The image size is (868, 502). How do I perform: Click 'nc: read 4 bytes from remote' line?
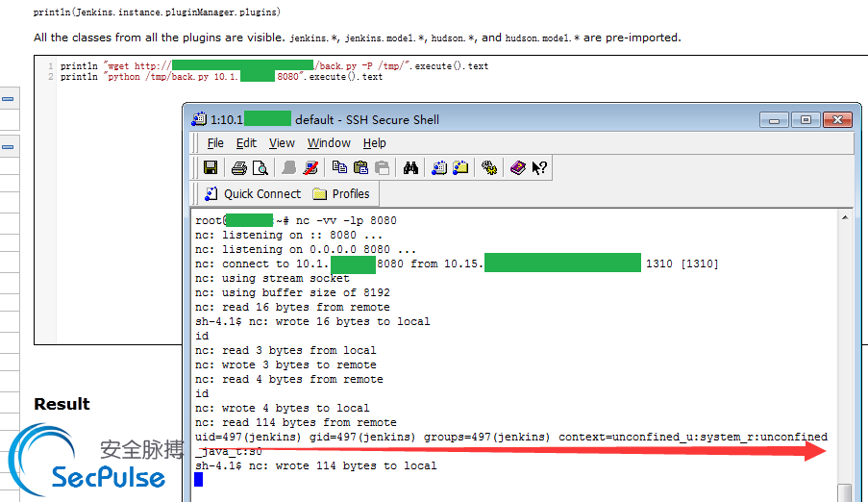[289, 379]
